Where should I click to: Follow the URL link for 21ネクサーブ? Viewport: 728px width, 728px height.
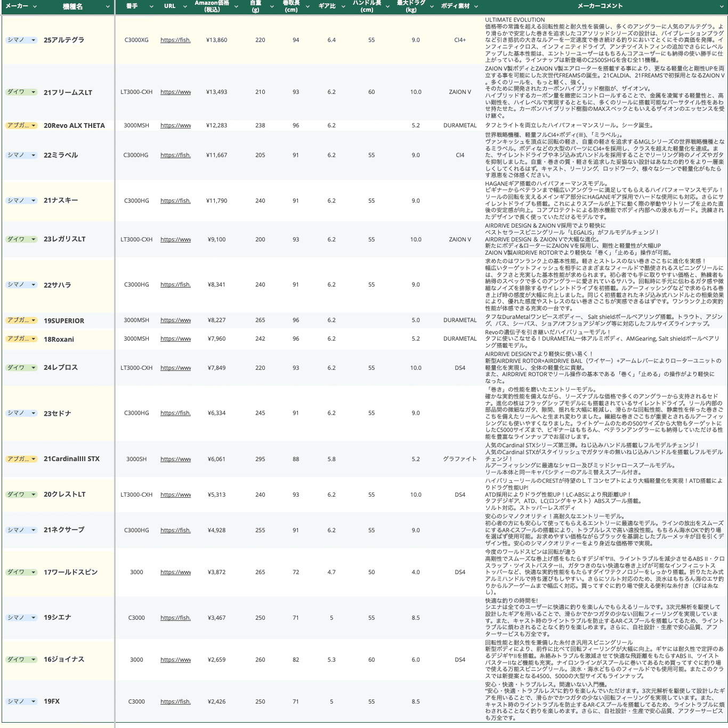[175, 530]
